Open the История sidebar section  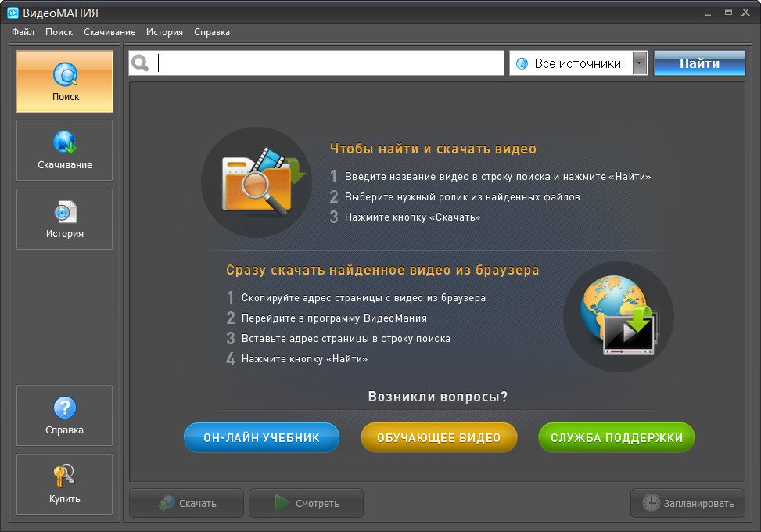click(65, 219)
